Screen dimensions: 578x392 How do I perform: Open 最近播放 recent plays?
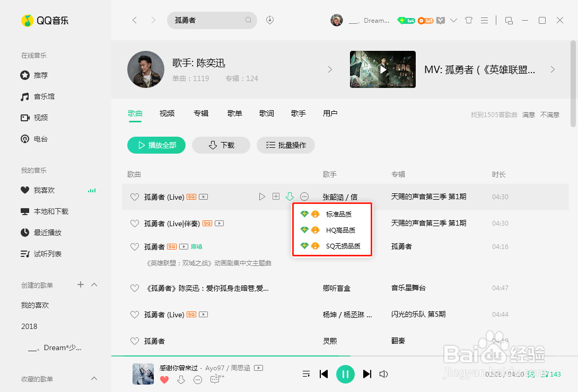[41, 233]
